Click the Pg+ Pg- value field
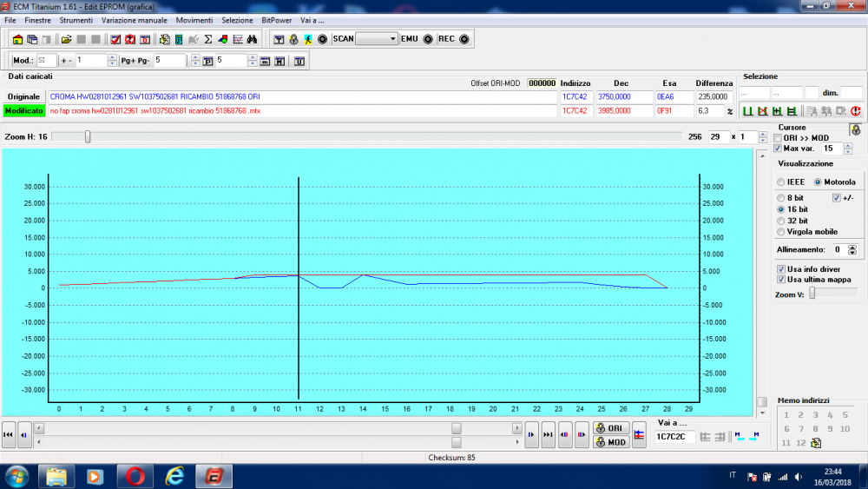The image size is (868, 489). [169, 60]
